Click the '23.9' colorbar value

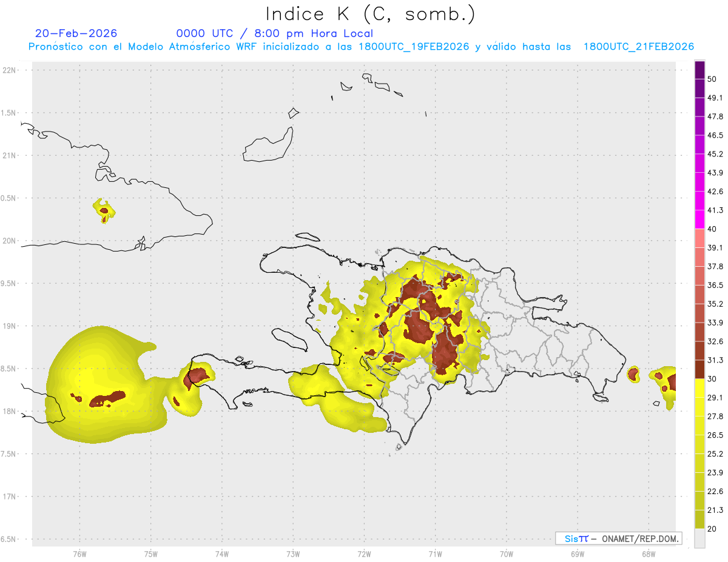tap(715, 473)
